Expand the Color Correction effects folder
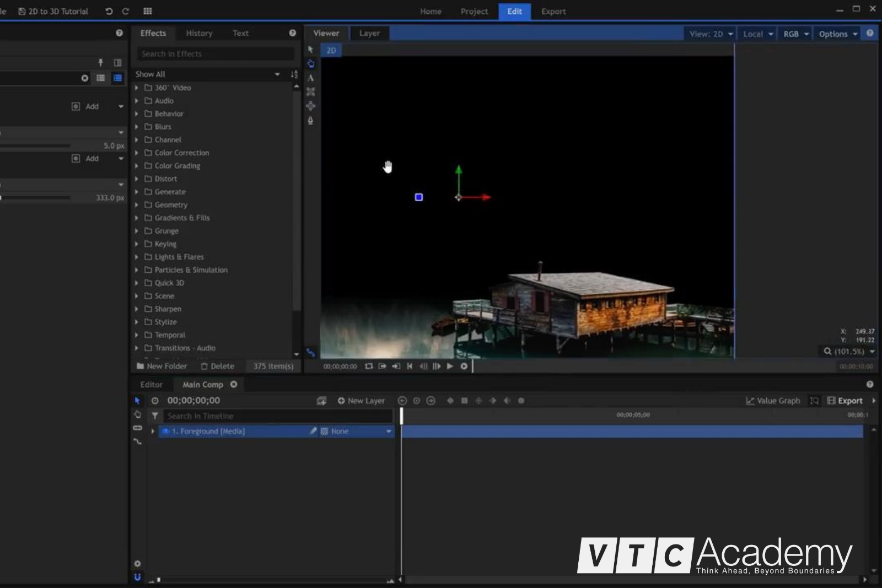Viewport: 882px width, 588px height. pyautogui.click(x=137, y=153)
